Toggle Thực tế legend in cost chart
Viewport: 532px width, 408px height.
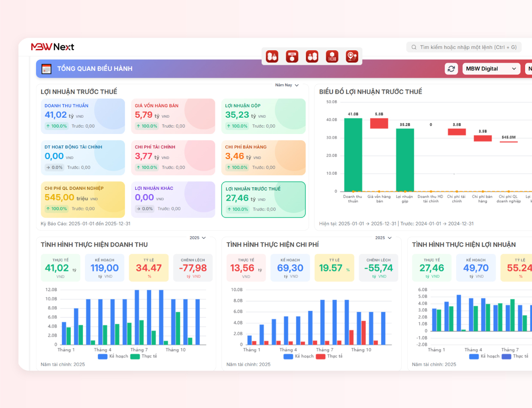click(x=329, y=356)
